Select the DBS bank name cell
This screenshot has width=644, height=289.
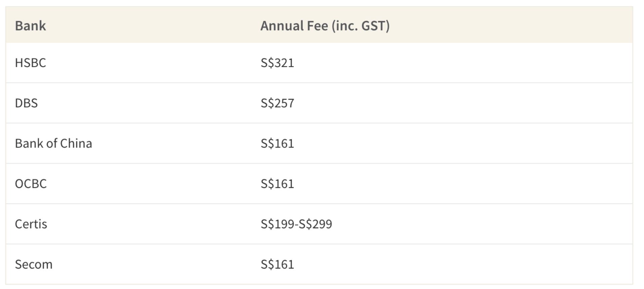26,103
